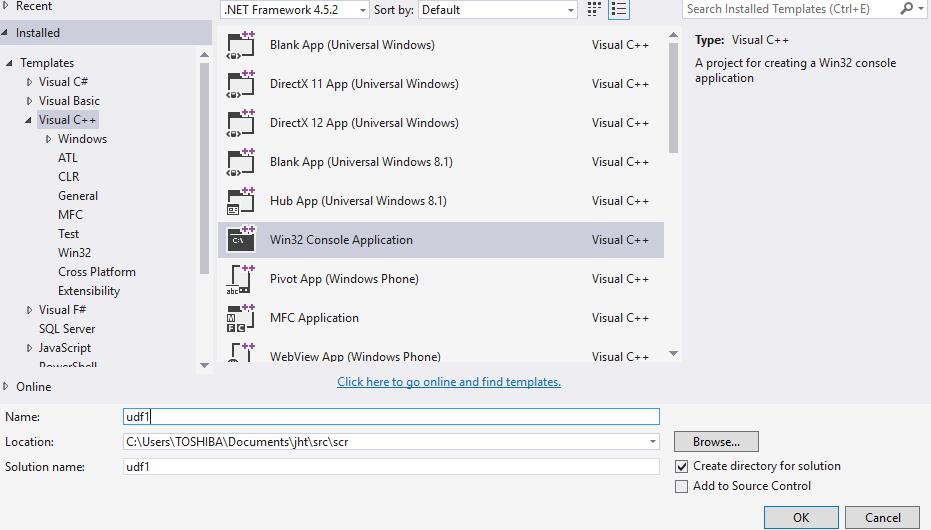
Task: Expand the Windows subnode under Visual C++
Action: point(48,139)
